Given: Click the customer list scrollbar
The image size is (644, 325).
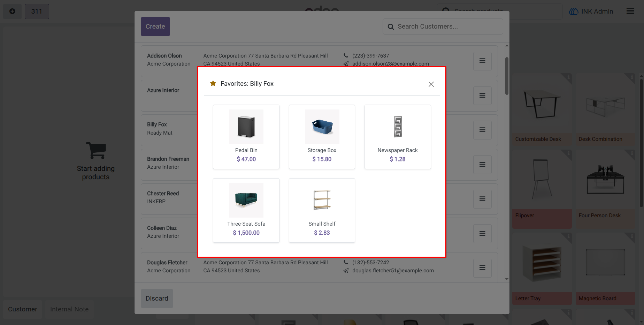Looking at the screenshot, I should 507,76.
